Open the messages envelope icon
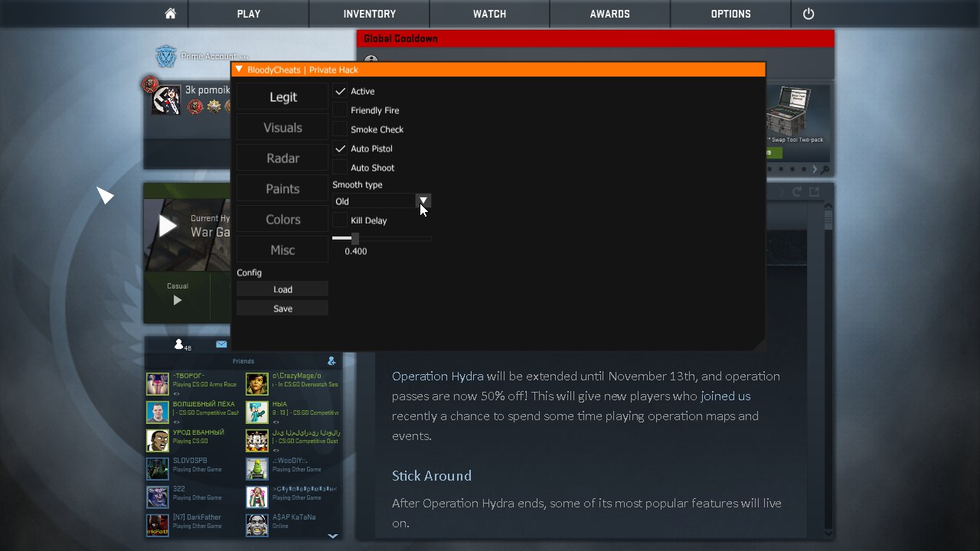Screen dimensions: 980x551 (x=221, y=344)
